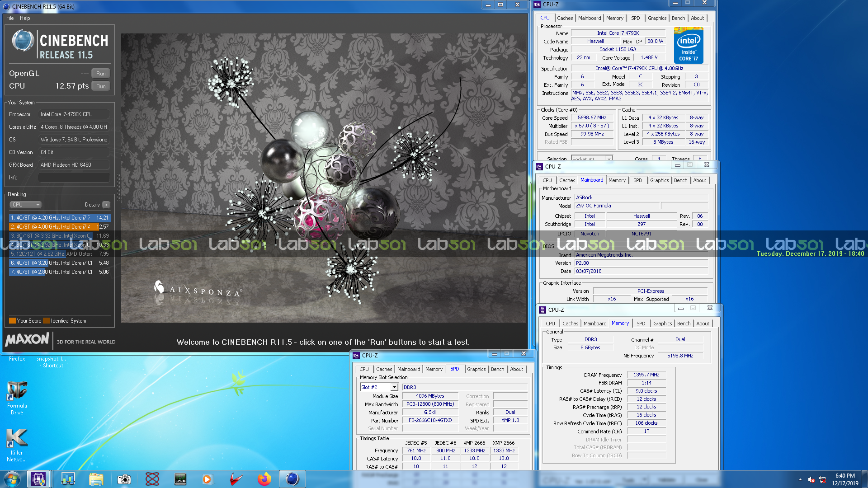Click the MAXON logo at bottom left
868x488 pixels.
coord(27,339)
